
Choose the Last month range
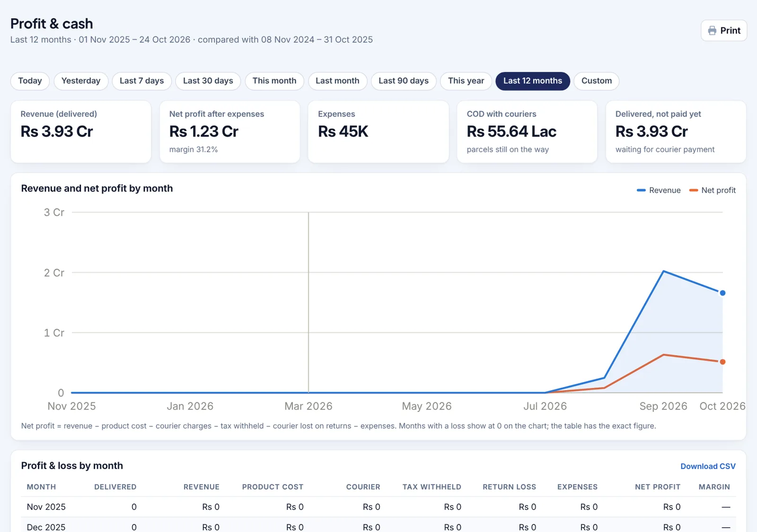tap(337, 81)
